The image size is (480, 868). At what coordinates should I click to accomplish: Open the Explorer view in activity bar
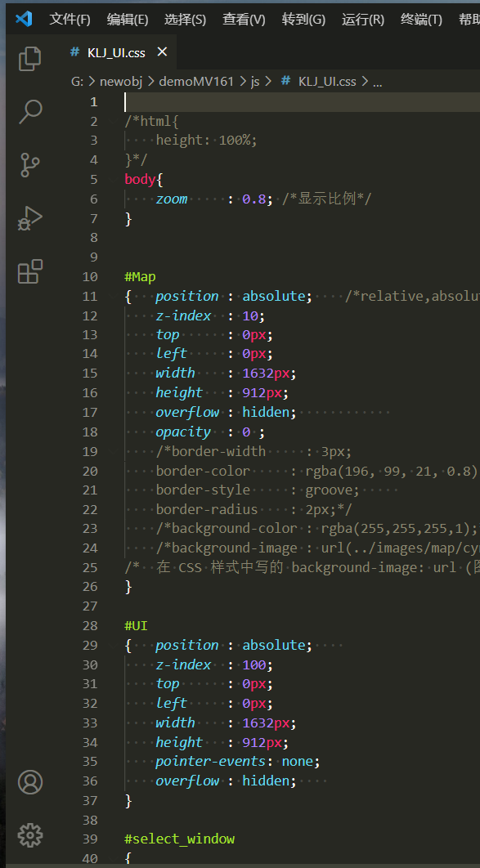pos(30,59)
